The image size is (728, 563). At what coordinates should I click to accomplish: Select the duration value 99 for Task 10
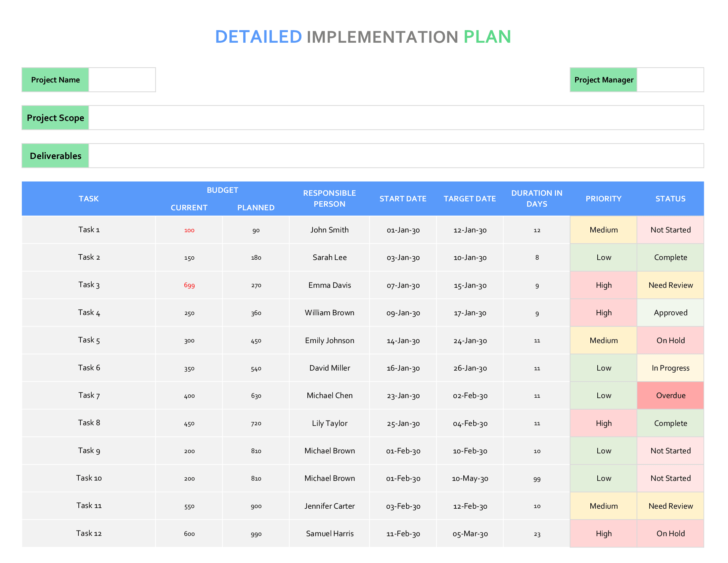(x=537, y=478)
